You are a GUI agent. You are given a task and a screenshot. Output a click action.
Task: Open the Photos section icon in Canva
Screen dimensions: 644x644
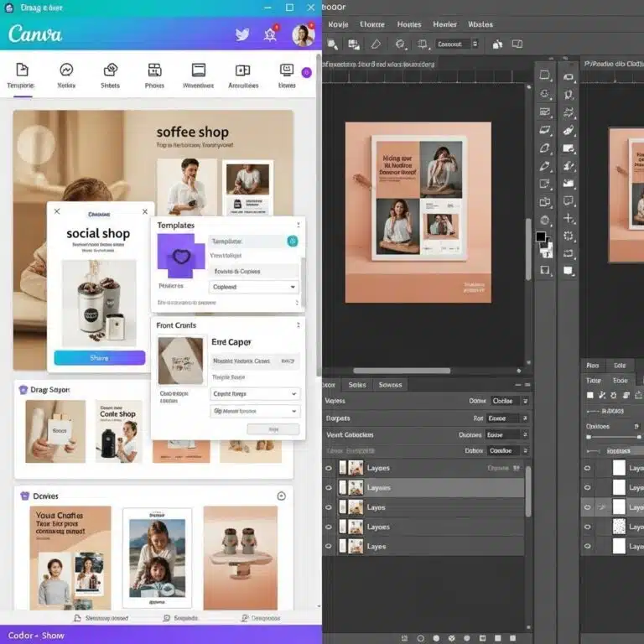pos(154,70)
